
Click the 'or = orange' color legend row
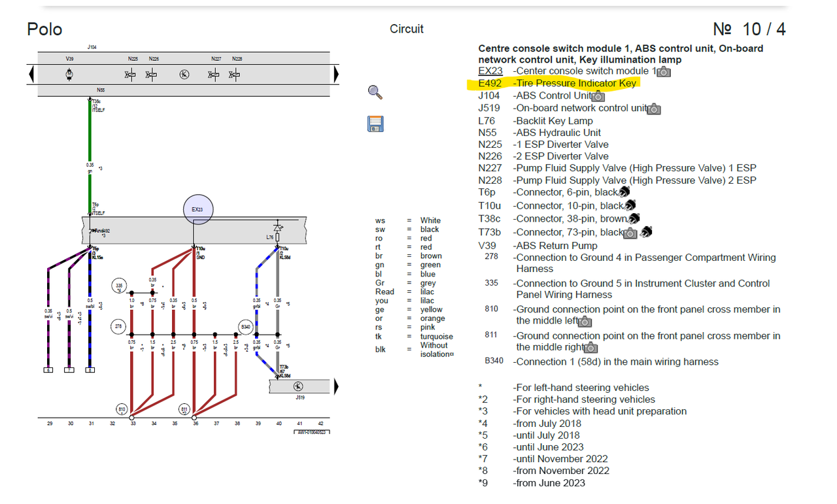click(410, 319)
